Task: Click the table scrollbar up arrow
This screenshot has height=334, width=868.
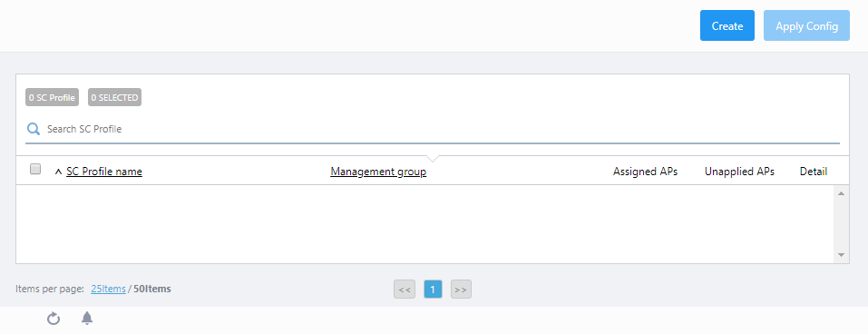Action: point(841,193)
